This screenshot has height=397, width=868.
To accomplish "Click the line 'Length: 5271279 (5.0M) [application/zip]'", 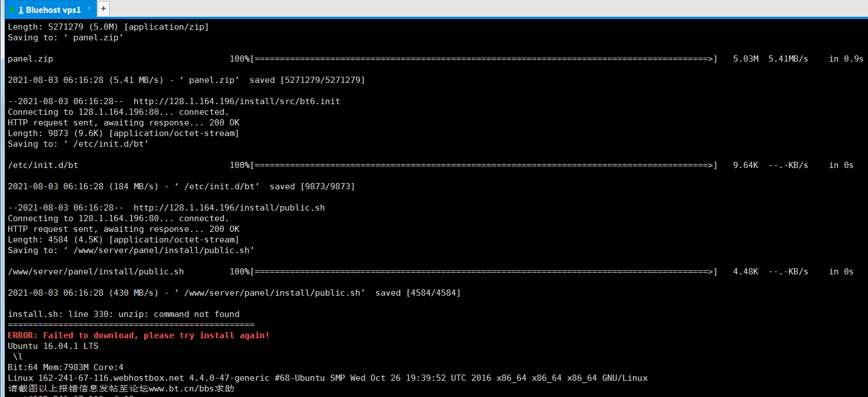I will 108,27.
